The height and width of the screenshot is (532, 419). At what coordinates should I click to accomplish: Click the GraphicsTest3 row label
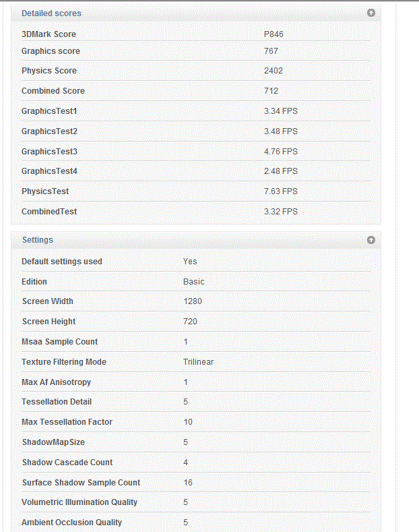point(49,151)
